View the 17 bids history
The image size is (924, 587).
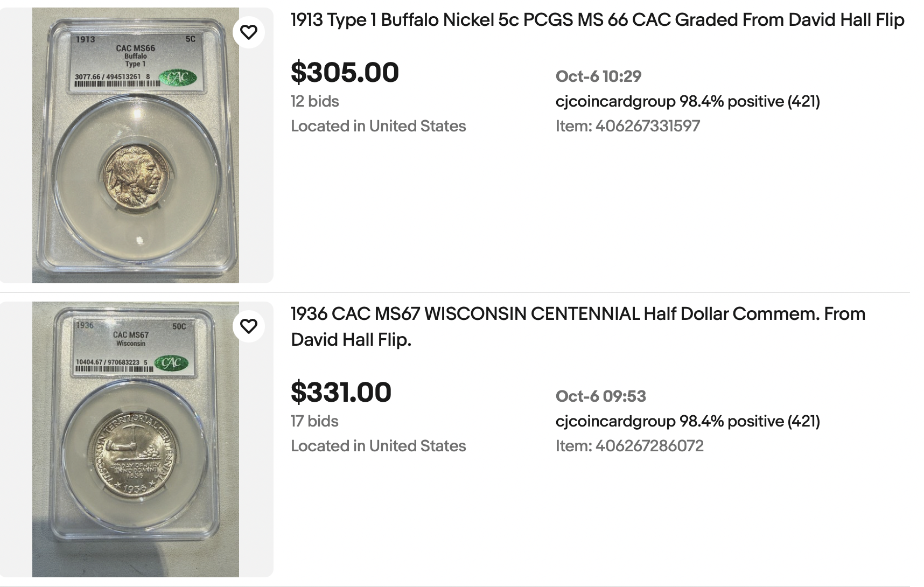click(x=314, y=421)
